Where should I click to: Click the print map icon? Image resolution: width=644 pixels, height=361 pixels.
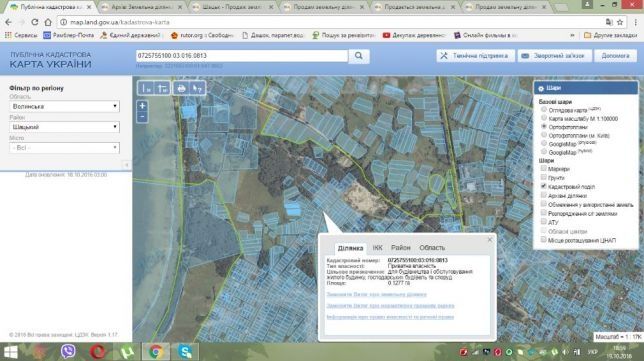pos(181,88)
